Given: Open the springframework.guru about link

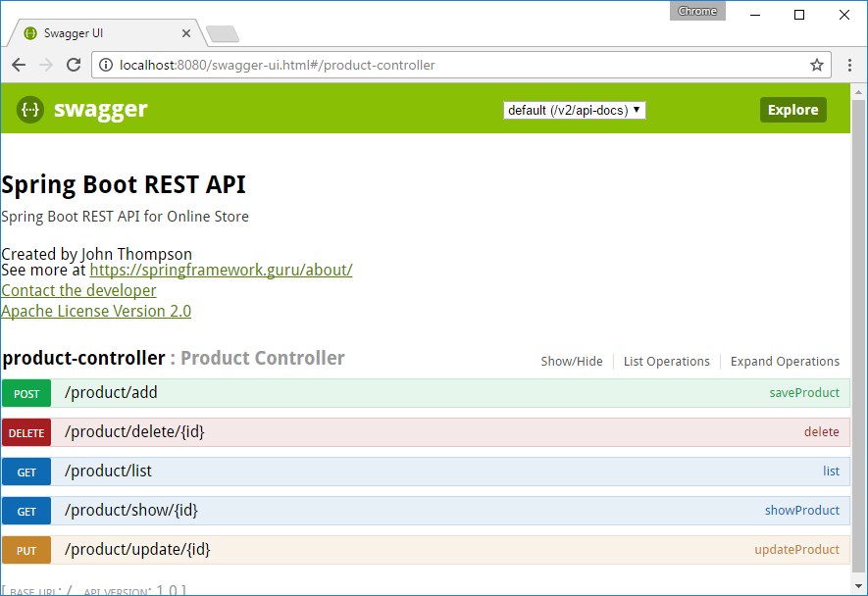Looking at the screenshot, I should click(x=221, y=270).
